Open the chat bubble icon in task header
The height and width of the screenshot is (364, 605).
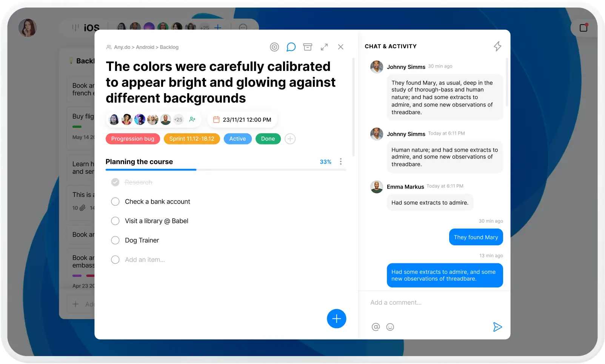[x=291, y=47]
